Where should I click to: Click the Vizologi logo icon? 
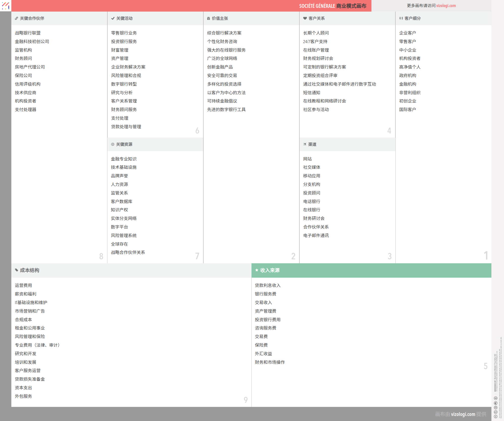(x=6, y=6)
